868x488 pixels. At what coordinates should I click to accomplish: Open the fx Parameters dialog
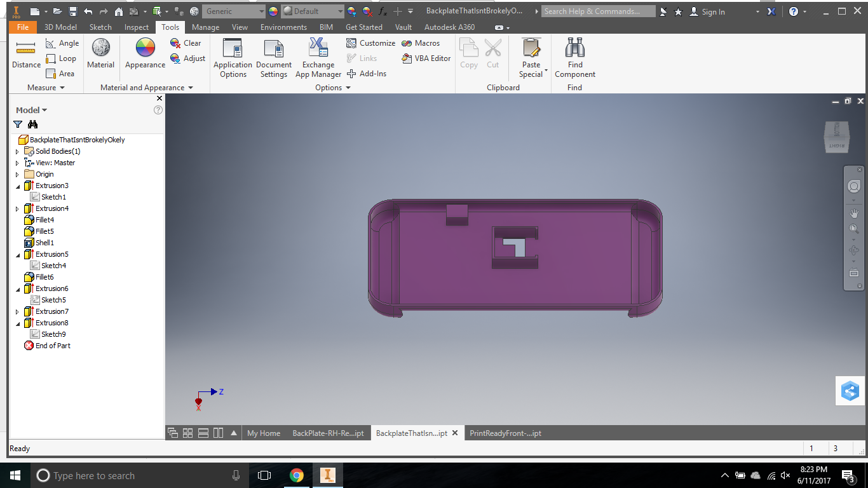click(x=383, y=11)
